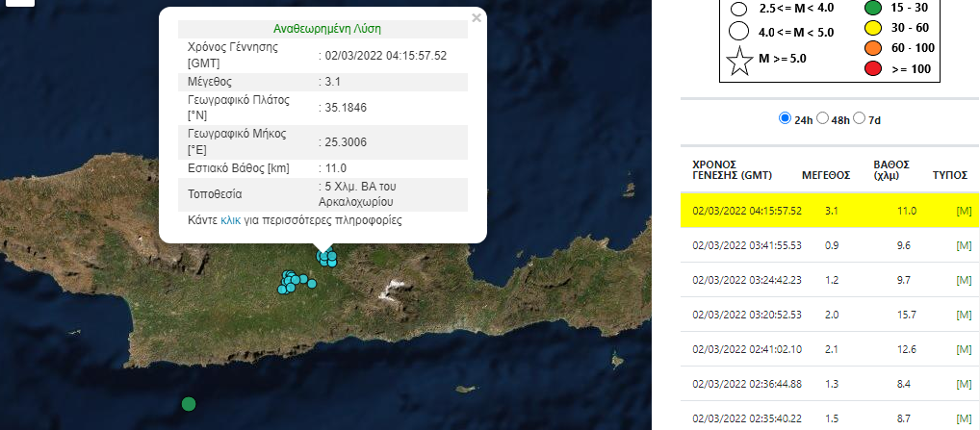
Task: Select earthquake row 02/03/2022 02:35:40.22
Action: (x=830, y=417)
